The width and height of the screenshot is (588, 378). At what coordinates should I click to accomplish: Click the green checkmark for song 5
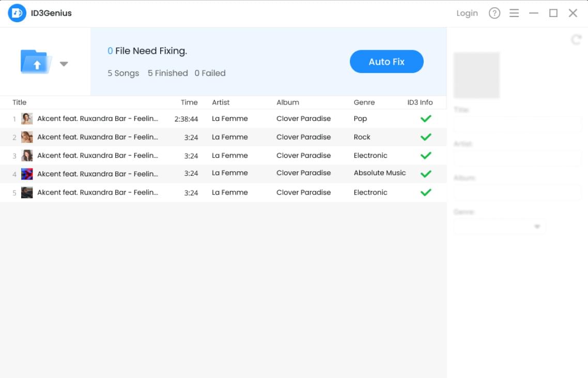[426, 192]
